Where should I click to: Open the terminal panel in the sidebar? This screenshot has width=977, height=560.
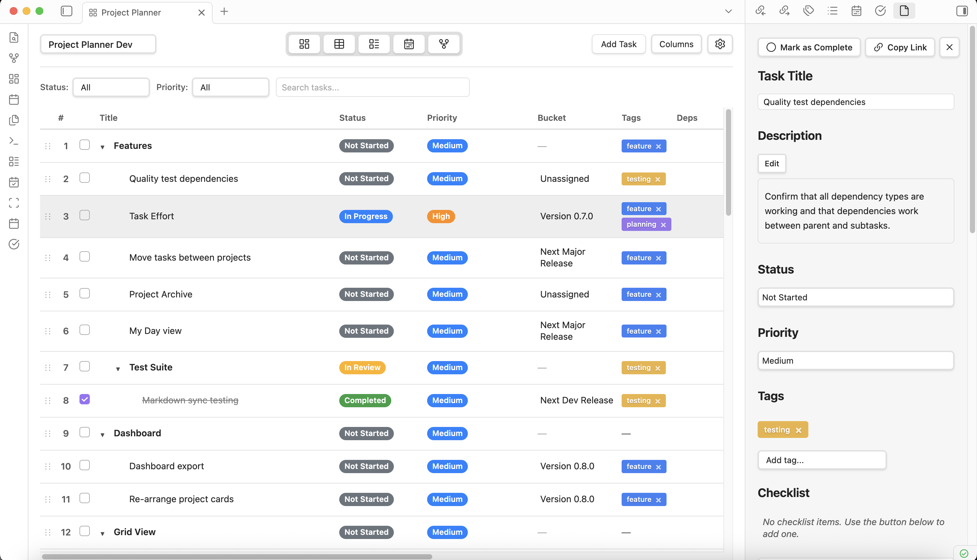tap(14, 141)
